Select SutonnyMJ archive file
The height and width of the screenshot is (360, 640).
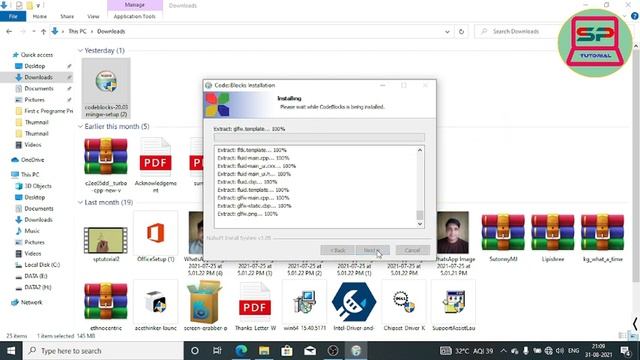tap(503, 237)
